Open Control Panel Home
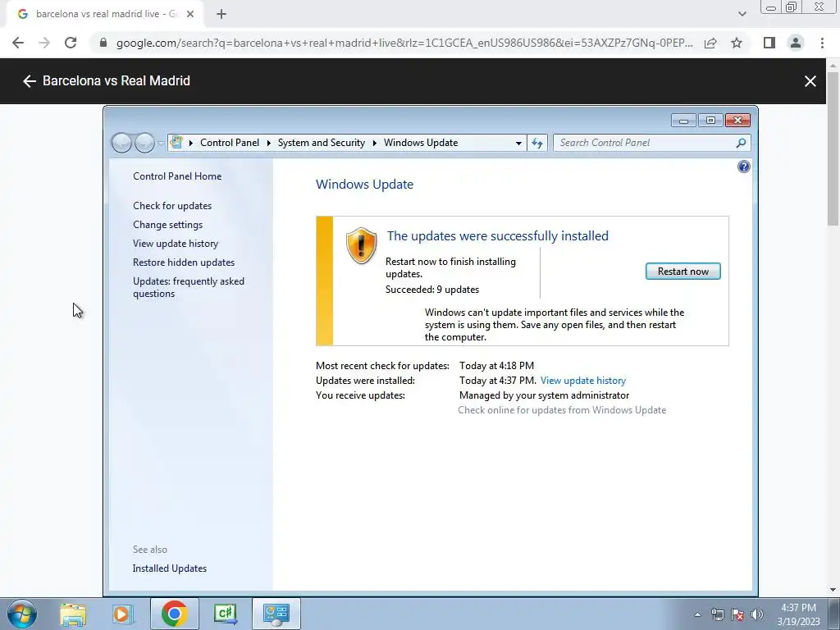This screenshot has height=630, width=840. tap(177, 176)
